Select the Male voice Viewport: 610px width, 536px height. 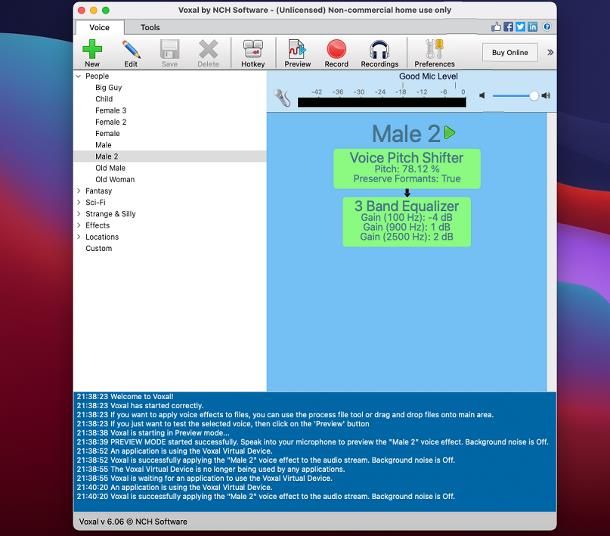coord(103,145)
